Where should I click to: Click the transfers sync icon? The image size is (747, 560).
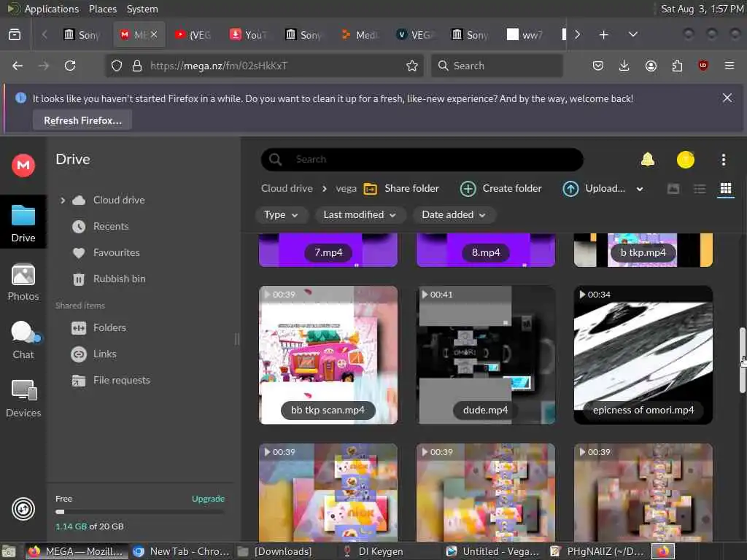pos(23,509)
